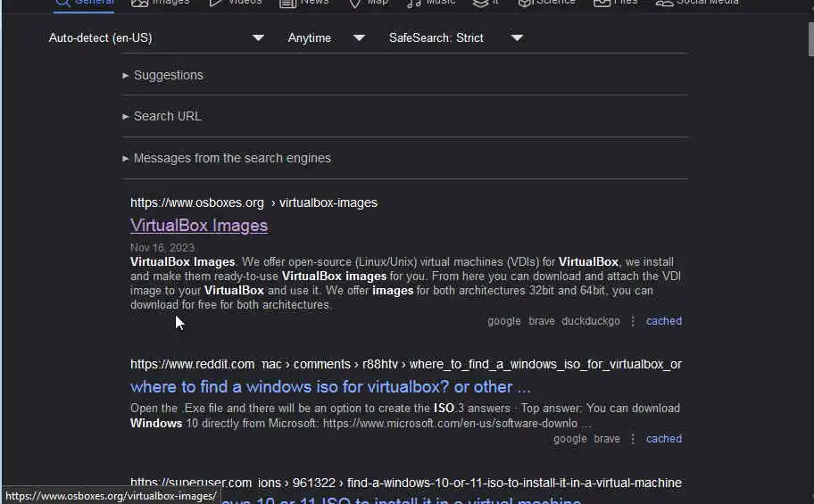Click the google engine label under VirtualBox Images
Viewport: 814px width, 504px height.
point(503,321)
